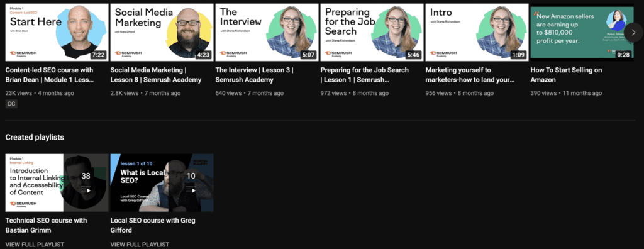View full playlist for Technical SEO course
The image size is (644, 249).
(35, 245)
